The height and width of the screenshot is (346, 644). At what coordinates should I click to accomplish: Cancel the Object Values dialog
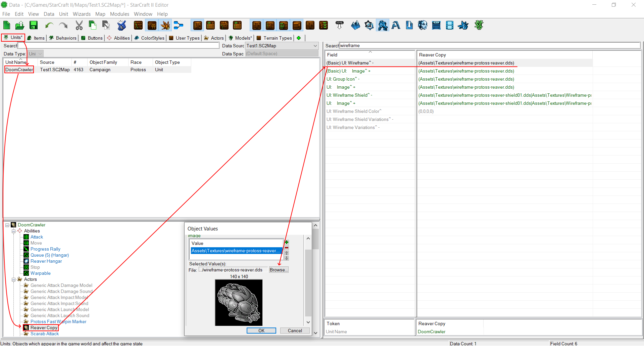click(295, 331)
